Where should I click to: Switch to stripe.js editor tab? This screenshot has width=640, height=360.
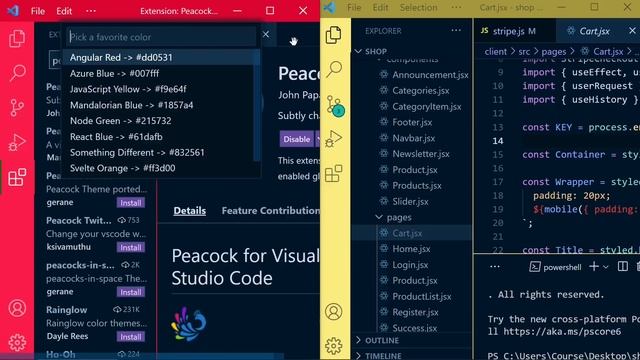pos(514,31)
